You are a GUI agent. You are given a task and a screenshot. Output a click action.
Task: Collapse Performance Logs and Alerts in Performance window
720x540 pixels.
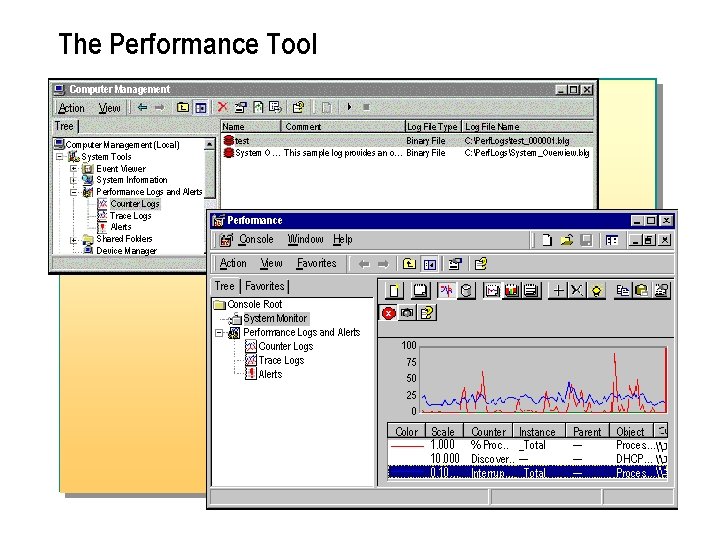(219, 333)
